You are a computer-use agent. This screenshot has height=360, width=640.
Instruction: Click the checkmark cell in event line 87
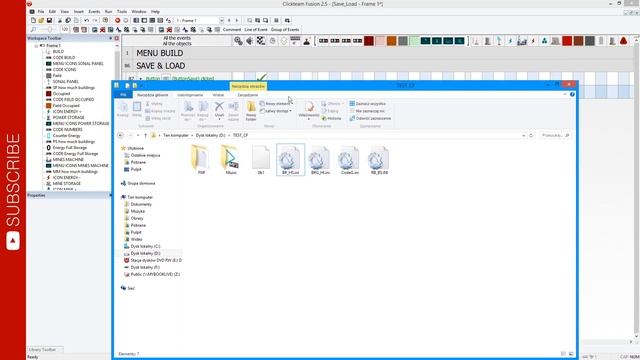261,77
